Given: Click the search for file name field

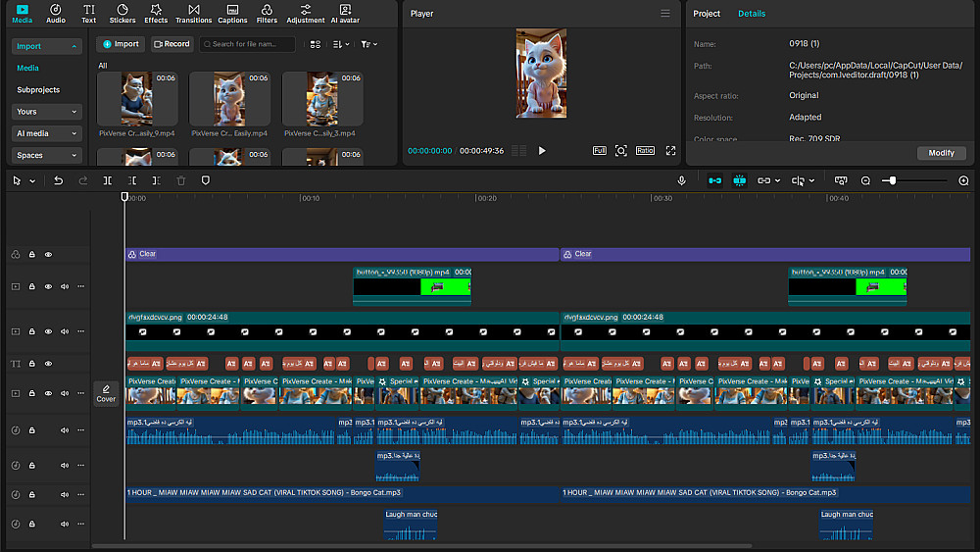Looking at the screenshot, I should pos(252,44).
